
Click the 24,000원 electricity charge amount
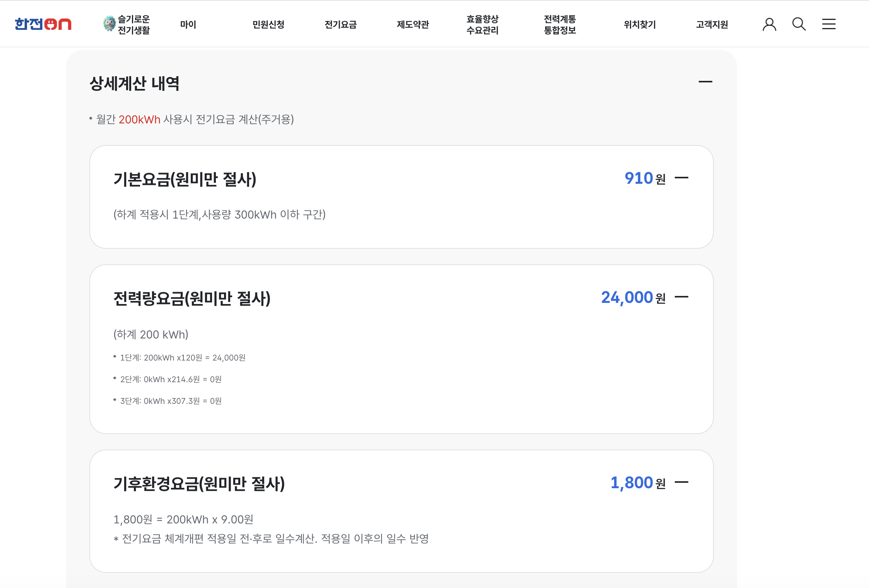(x=633, y=297)
